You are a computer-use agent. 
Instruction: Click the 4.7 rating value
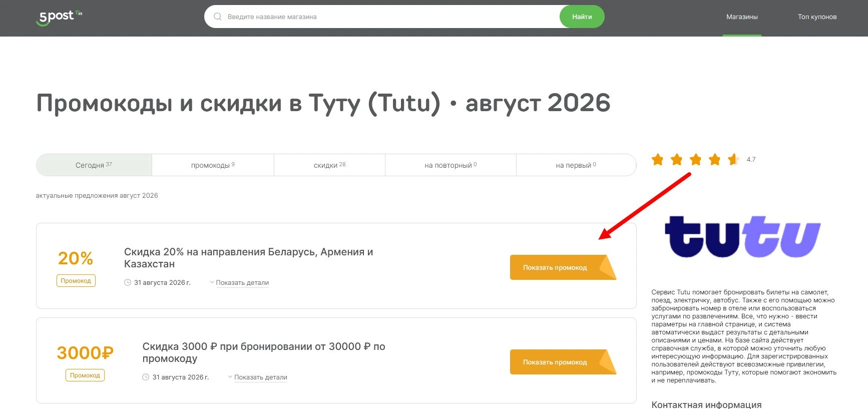751,160
